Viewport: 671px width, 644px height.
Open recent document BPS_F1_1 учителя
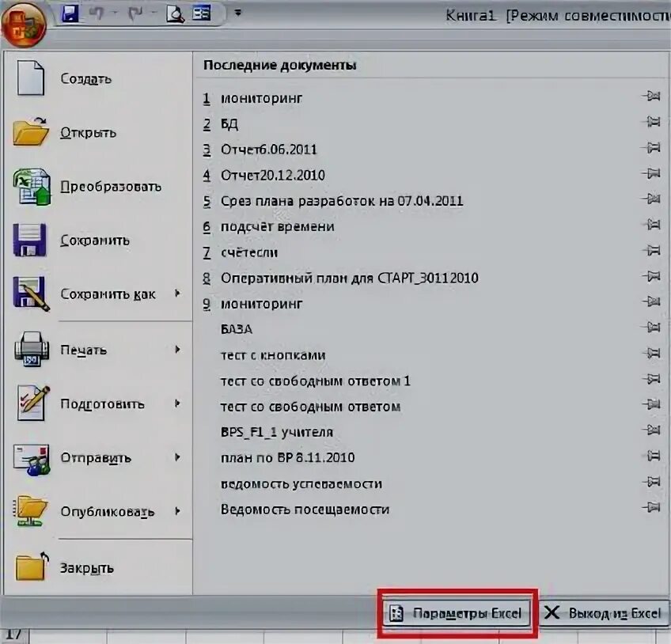click(277, 432)
